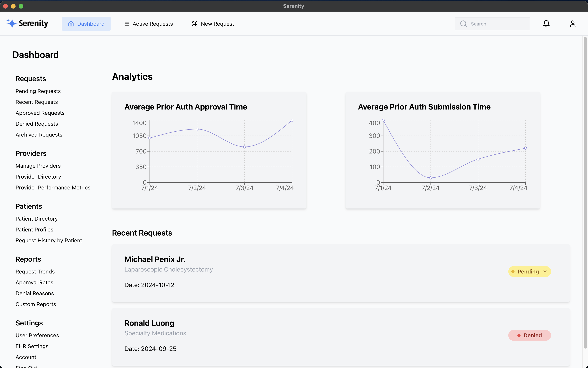Go to Provider Performance Metrics
This screenshot has height=368, width=588.
[53, 188]
